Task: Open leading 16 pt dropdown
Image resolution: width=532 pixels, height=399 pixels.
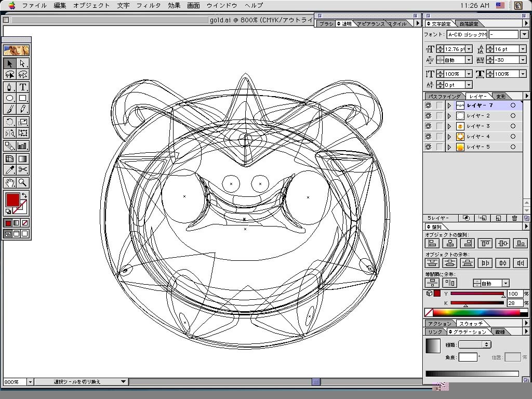Action: click(x=523, y=49)
